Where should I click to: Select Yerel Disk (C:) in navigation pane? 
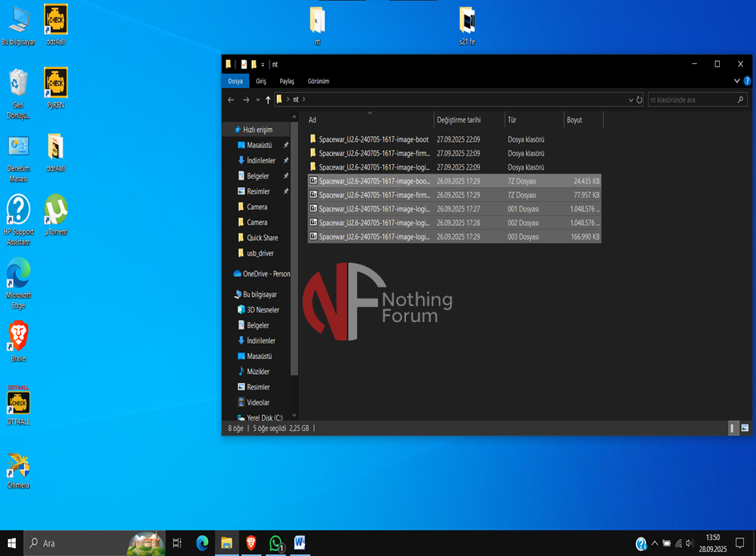click(x=263, y=418)
